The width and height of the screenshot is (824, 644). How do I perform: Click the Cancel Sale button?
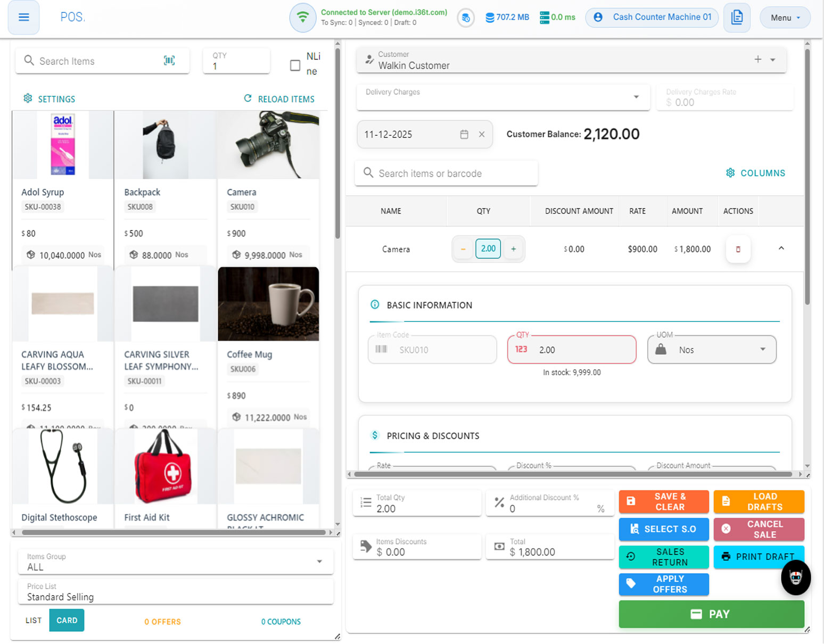click(x=759, y=529)
